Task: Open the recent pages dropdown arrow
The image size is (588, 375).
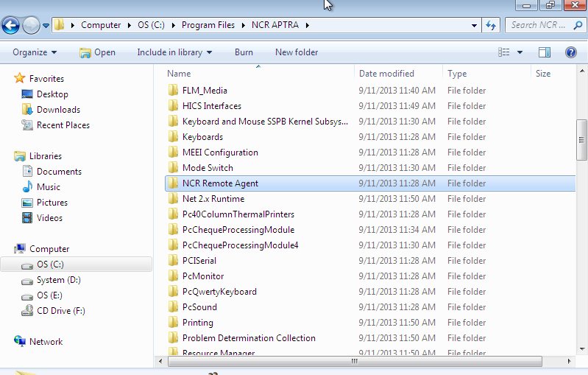Action: point(46,26)
